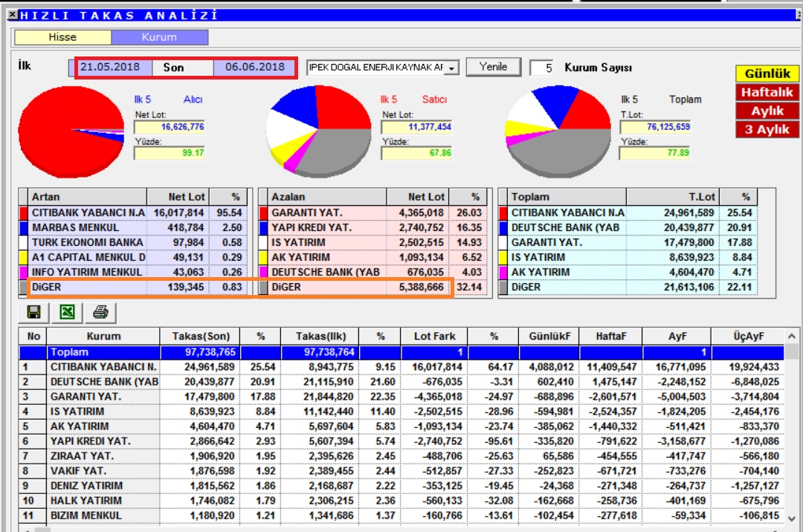803x532 pixels.
Task: Click the Toplam pie chart
Action: [558, 132]
